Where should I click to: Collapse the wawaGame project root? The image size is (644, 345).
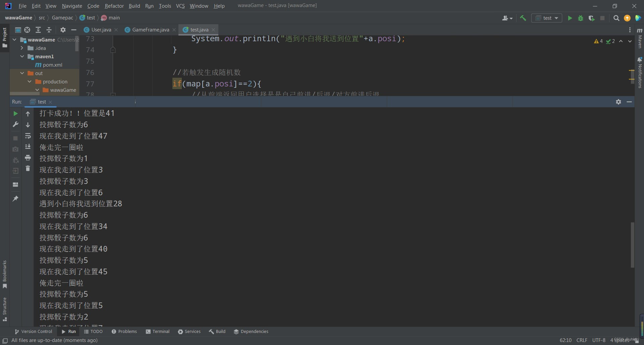(x=14, y=40)
